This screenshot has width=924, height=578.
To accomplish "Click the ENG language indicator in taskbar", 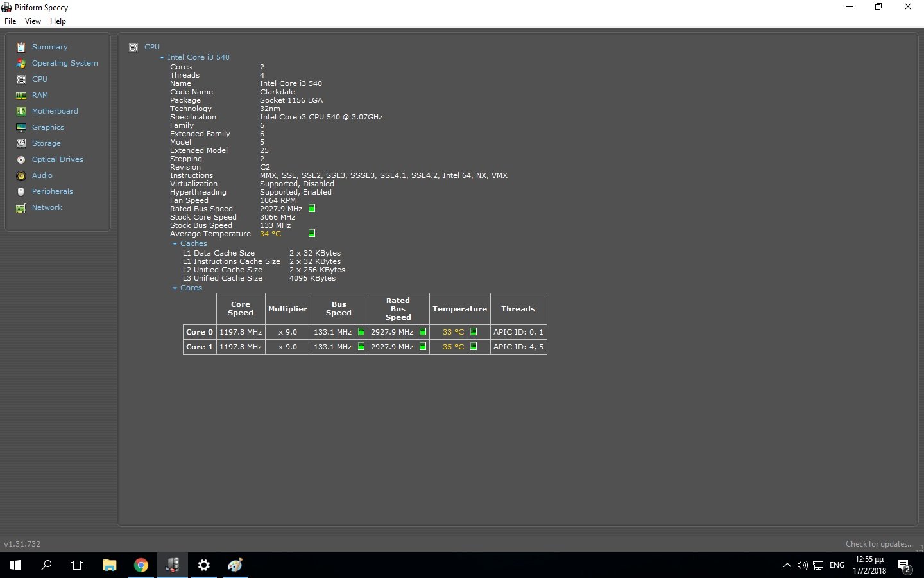I will (837, 565).
